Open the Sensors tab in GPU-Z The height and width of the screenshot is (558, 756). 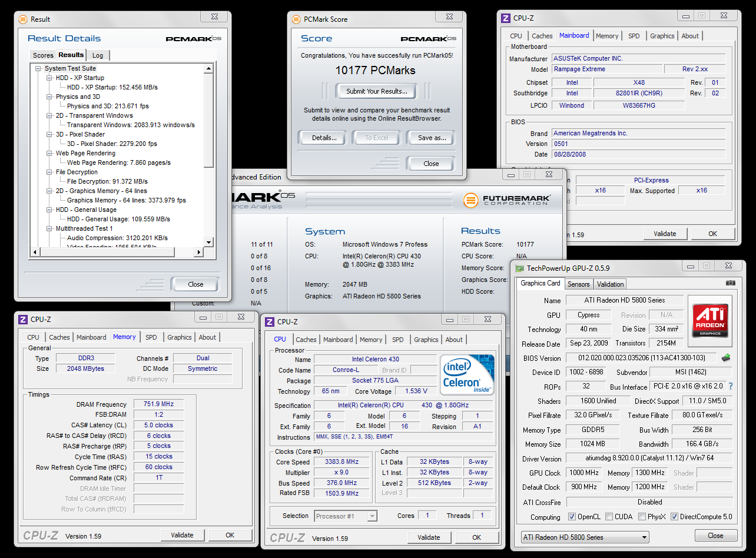click(x=578, y=284)
